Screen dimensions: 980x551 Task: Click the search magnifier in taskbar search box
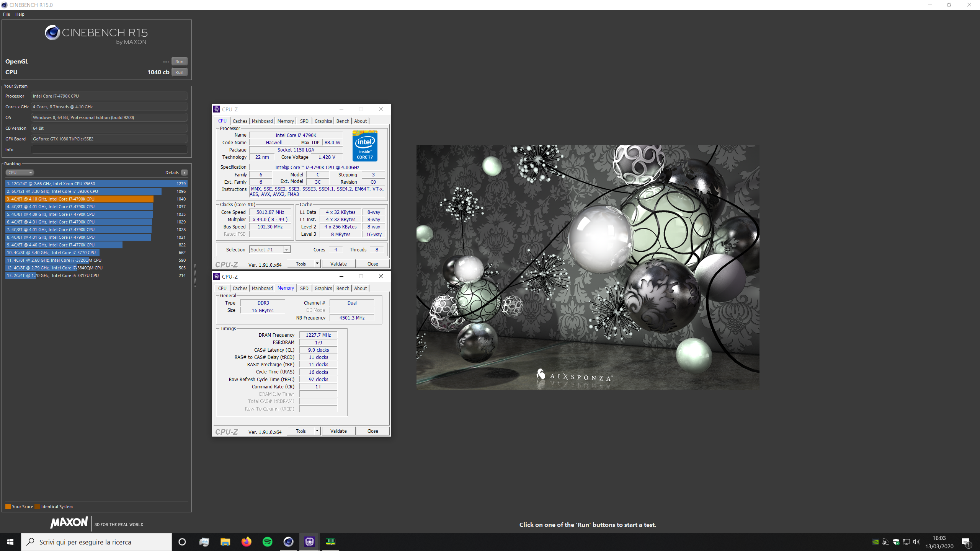(31, 542)
